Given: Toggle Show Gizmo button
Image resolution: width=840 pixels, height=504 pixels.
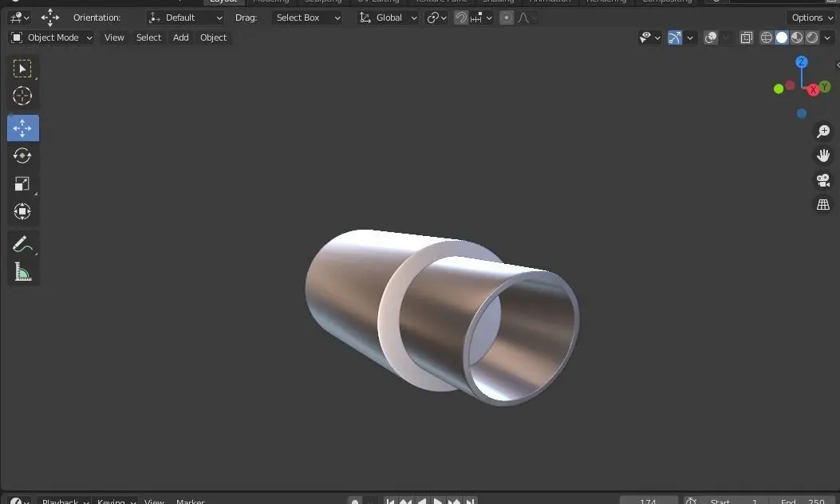Looking at the screenshot, I should coord(674,37).
